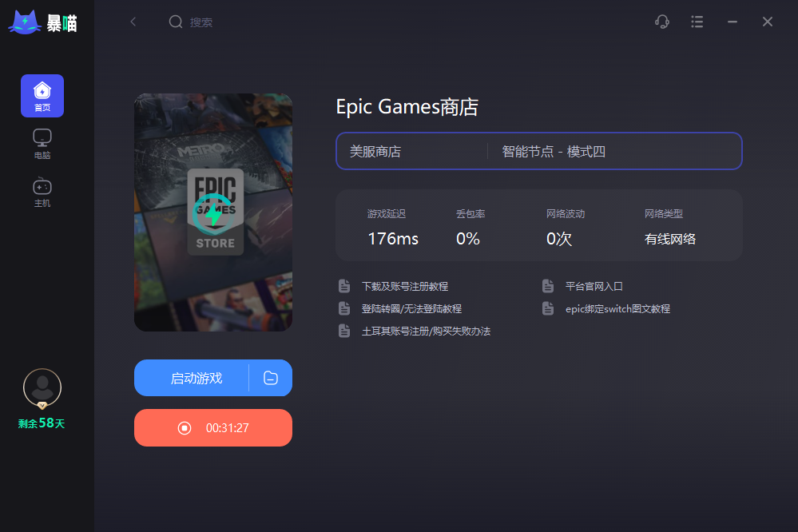Open the 首页 home panel in sidebar
Screen dimensions: 798x532
click(42, 95)
